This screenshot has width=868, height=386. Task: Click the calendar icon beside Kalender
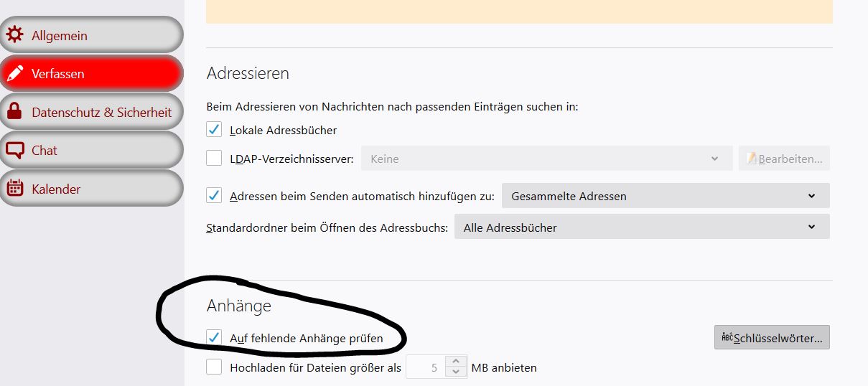pos(14,189)
